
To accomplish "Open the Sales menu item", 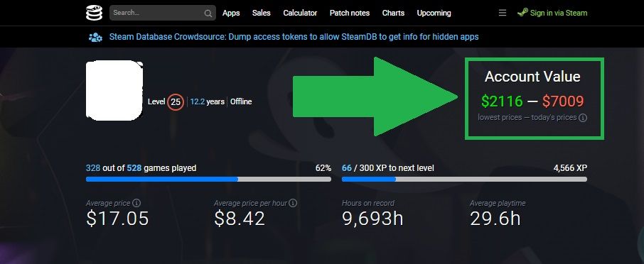I will 261,13.
